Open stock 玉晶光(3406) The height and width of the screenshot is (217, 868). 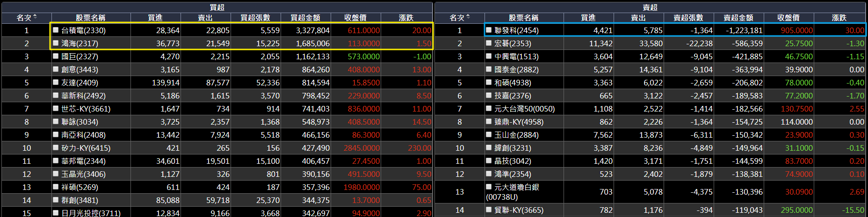click(83, 174)
